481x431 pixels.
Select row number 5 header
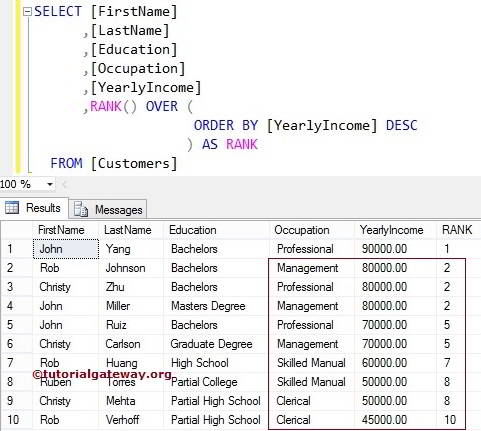17,325
